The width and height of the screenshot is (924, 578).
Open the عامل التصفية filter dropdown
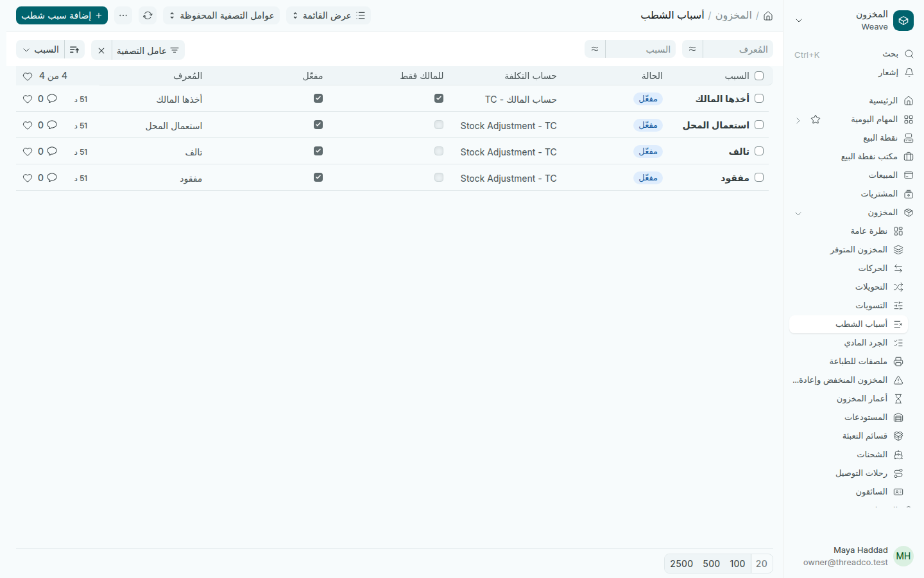pyautogui.click(x=148, y=50)
